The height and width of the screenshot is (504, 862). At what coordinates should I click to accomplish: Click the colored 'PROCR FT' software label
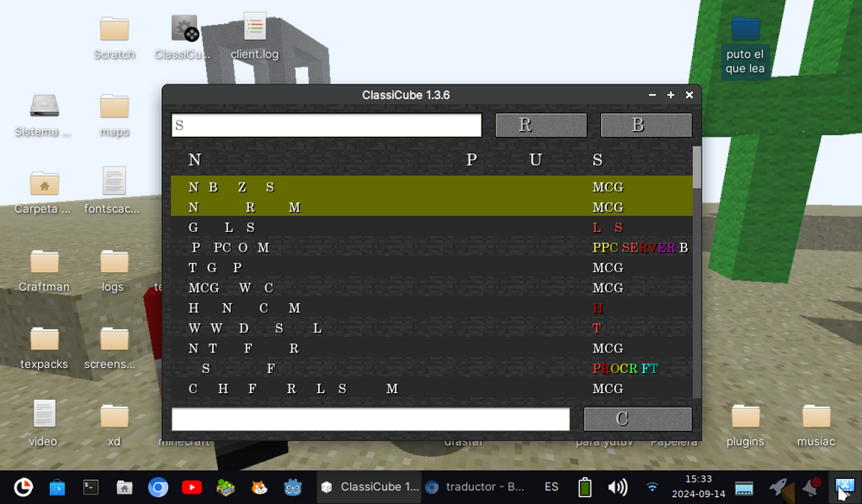[x=625, y=369]
